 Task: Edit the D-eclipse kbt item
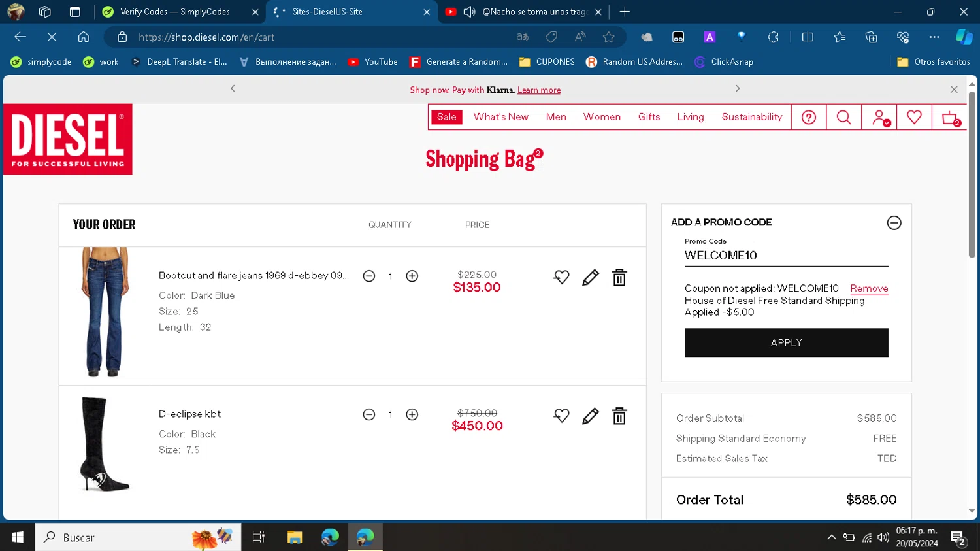pos(591,416)
